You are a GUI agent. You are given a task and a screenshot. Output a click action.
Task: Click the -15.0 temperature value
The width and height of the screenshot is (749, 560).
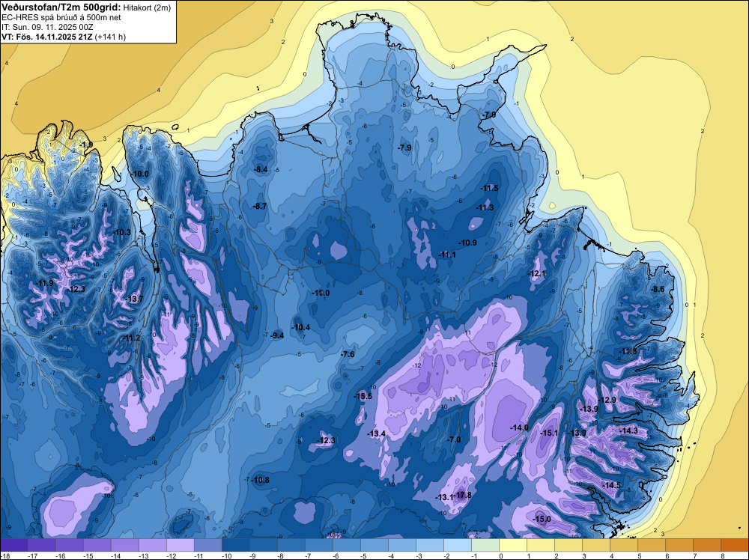point(542,520)
